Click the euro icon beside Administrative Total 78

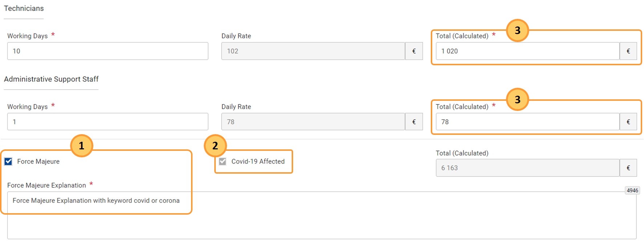point(628,122)
